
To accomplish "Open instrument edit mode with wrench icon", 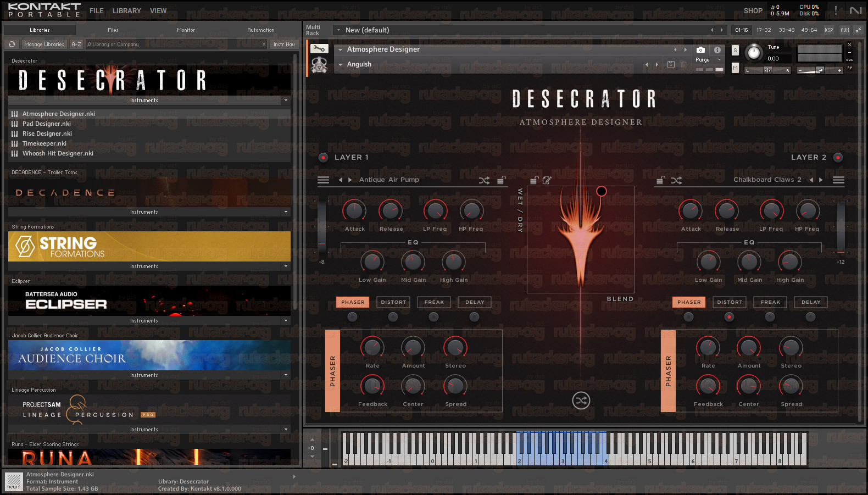I will tap(319, 49).
